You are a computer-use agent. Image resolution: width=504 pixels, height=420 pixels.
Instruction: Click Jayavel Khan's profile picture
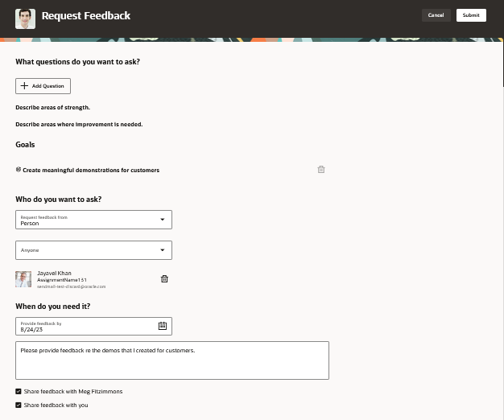coord(23,279)
